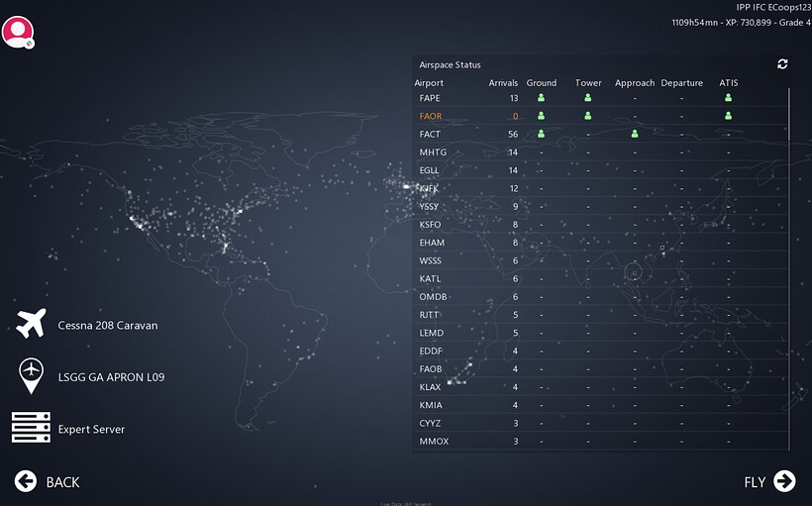Select FAPE Tower controller icon
Viewport: 812px width, 506px height.
point(588,98)
